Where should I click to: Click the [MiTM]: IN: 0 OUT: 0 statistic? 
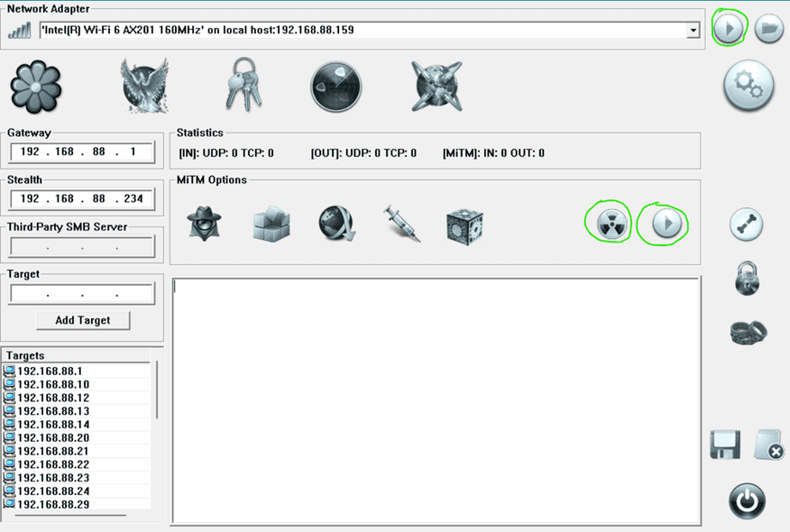pos(493,153)
